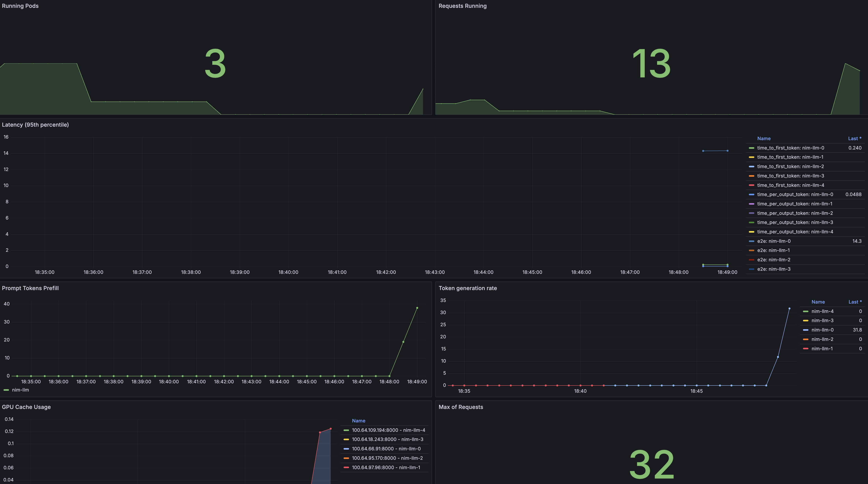Open the Requests Running panel title menu

[462, 6]
